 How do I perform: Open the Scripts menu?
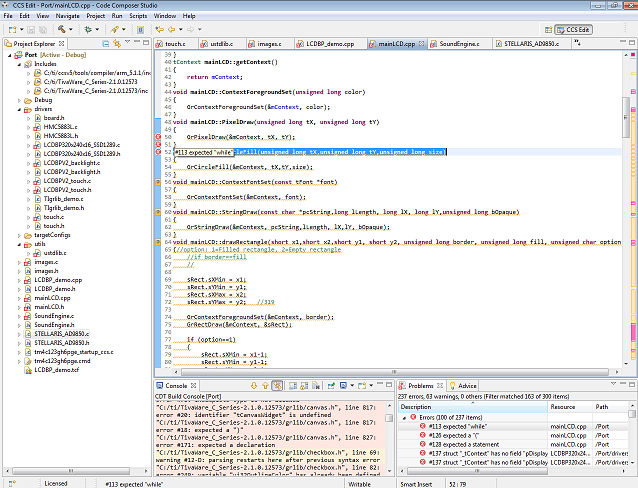point(140,16)
